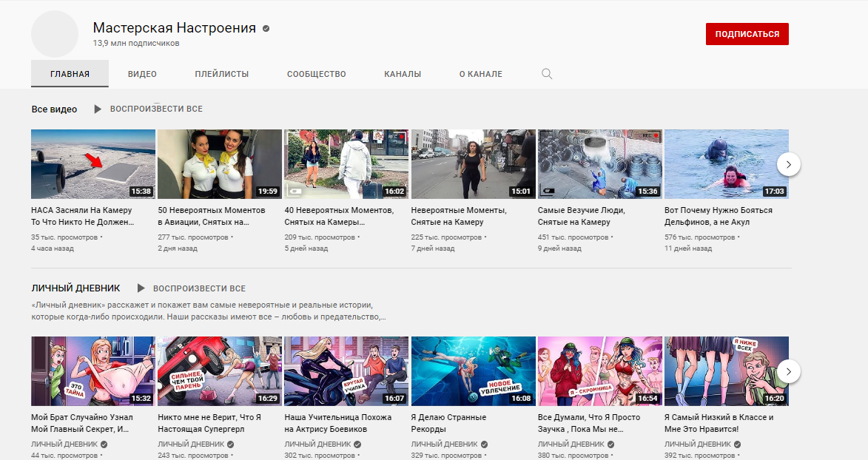Click the channel avatar circle
This screenshot has width=868, height=460.
(x=55, y=35)
